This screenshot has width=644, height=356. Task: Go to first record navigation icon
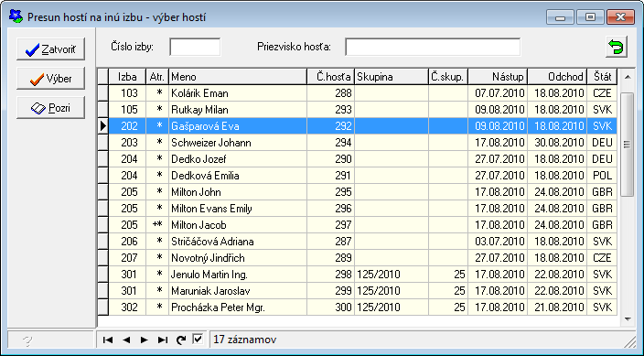108,340
